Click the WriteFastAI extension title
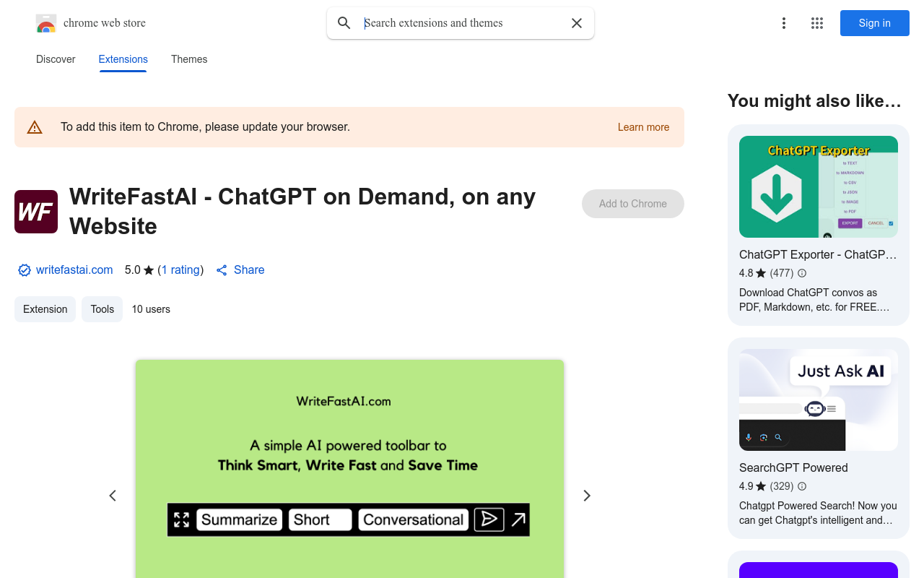 [x=302, y=211]
